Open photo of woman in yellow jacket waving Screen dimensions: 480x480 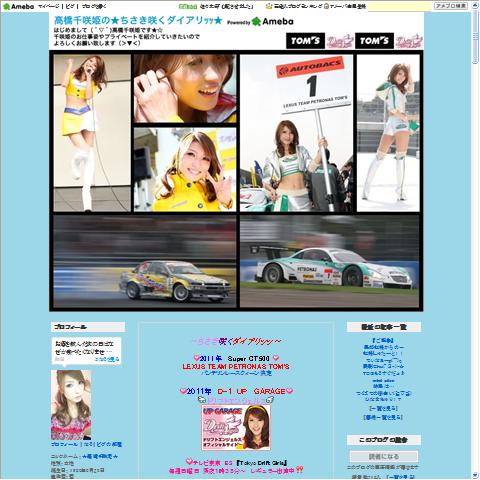[x=185, y=169]
